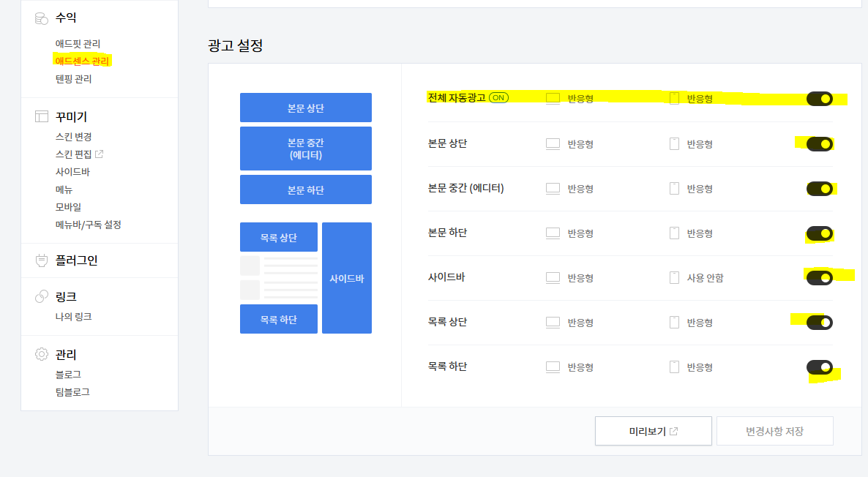Go to 메뉴바/구독 설정 menu item
The image size is (868, 477).
(88, 225)
